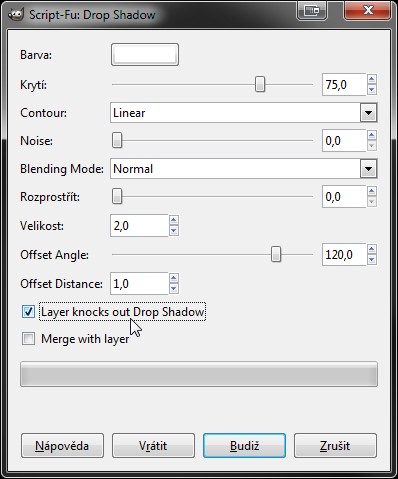Open the Barva color swatch picker
The width and height of the screenshot is (398, 479).
click(x=145, y=54)
